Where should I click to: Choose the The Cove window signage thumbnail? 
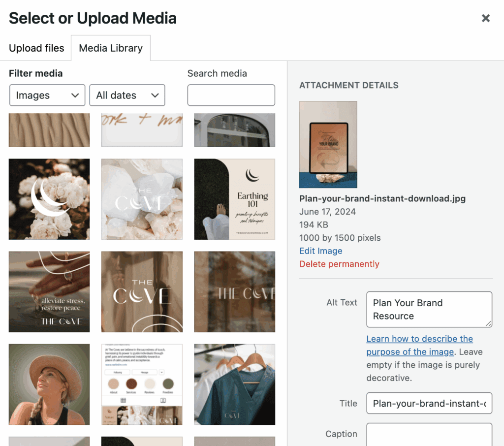click(234, 291)
